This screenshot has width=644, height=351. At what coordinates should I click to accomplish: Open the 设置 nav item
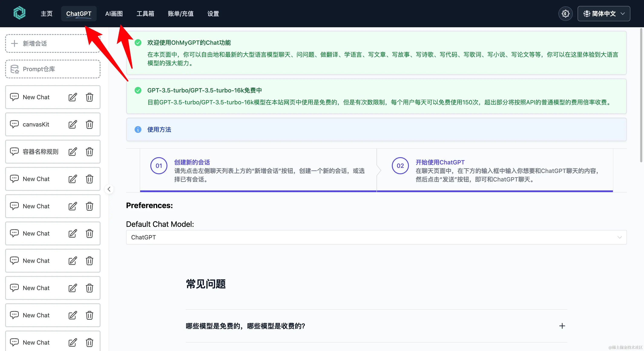pyautogui.click(x=213, y=14)
